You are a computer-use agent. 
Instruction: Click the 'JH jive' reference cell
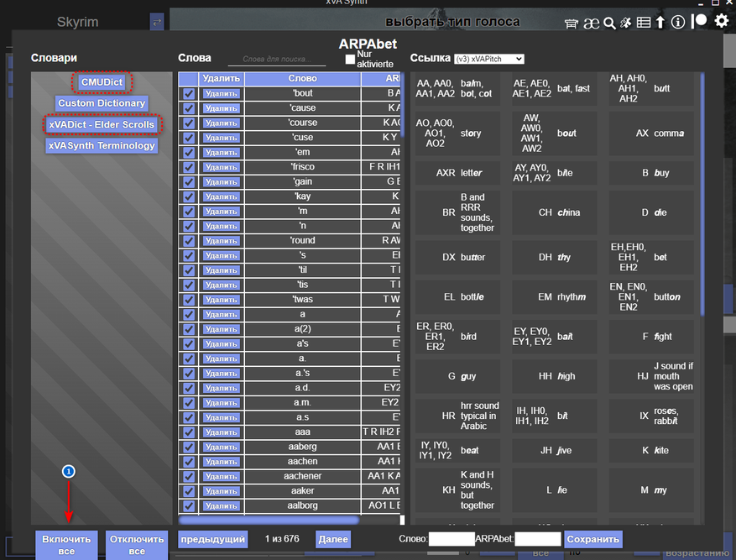(555, 451)
